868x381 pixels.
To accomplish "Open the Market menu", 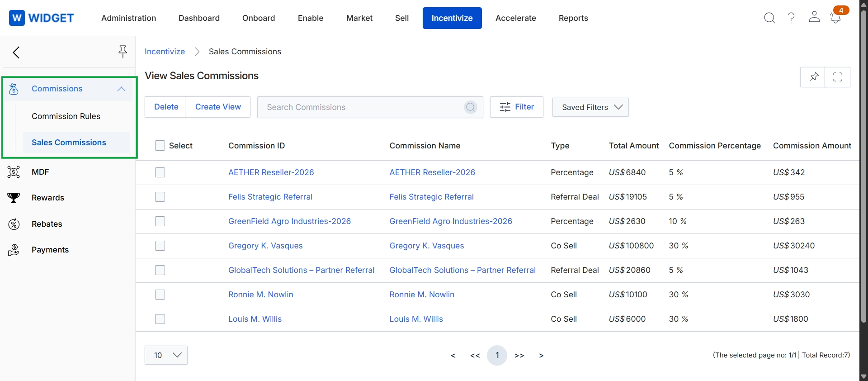I will [x=359, y=18].
